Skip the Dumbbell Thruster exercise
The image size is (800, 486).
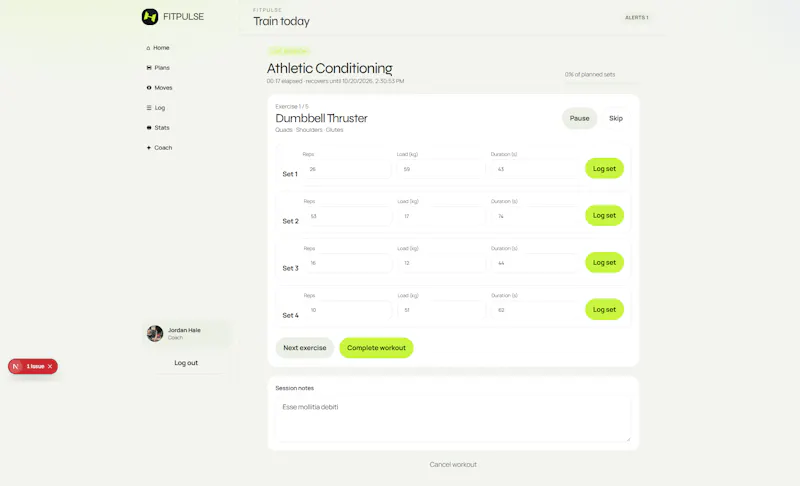click(x=616, y=118)
